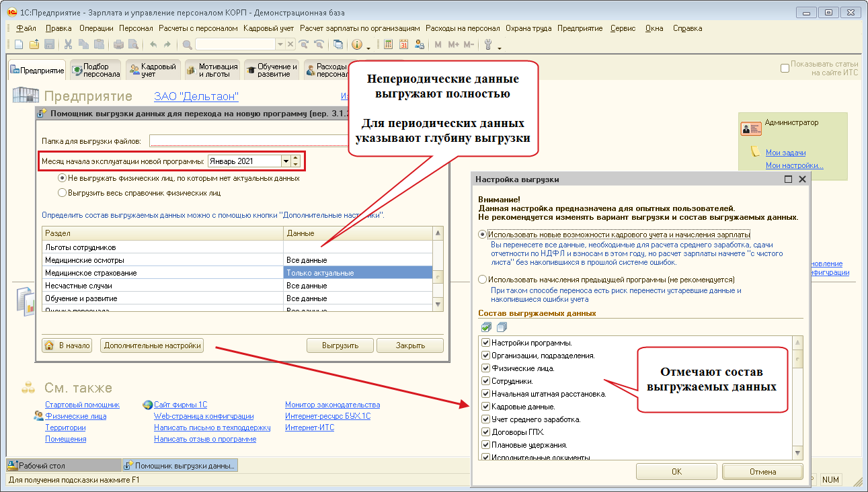The image size is (868, 492).
Task: Choose 'Использовать начисления предыдущей программы' radio
Action: [x=482, y=279]
